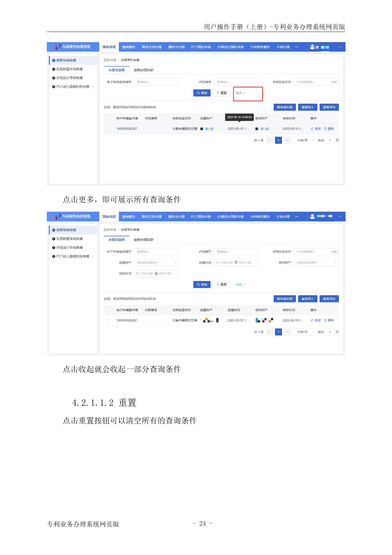The height and width of the screenshot is (555, 392).
Task: Click 新申请办理 button in the upper screenshot
Action: click(285, 107)
